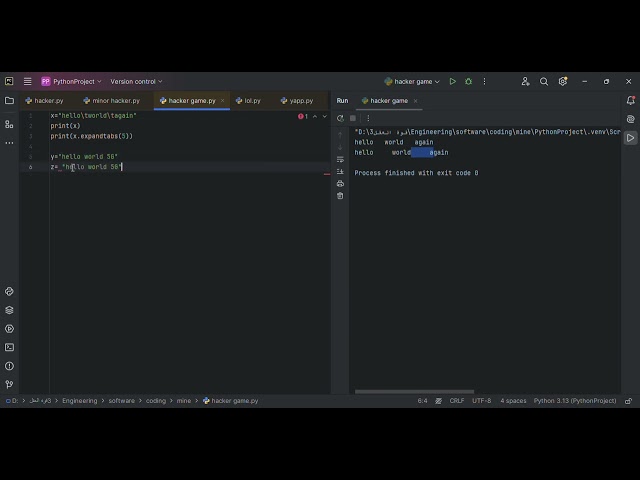Switch to yapp.py editor tab
640x480 pixels.
pyautogui.click(x=297, y=101)
